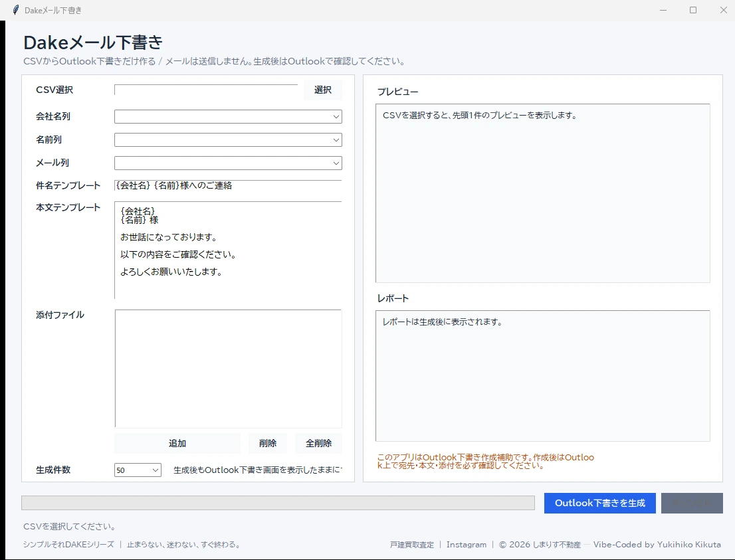The image size is (735, 560).
Task: Open the Instagram link in the footer
Action: pyautogui.click(x=467, y=545)
